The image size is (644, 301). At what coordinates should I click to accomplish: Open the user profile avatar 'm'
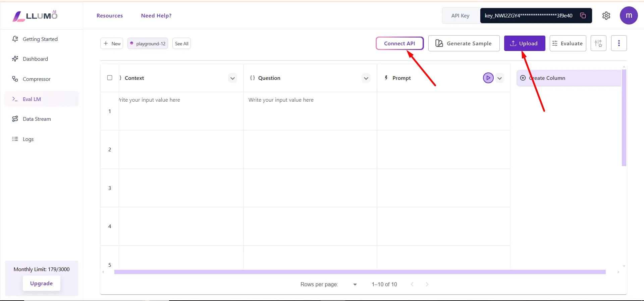pos(629,15)
